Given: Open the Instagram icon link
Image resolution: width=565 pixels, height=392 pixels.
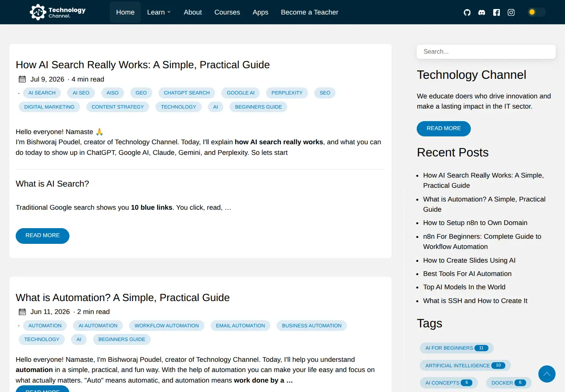Looking at the screenshot, I should [511, 13].
